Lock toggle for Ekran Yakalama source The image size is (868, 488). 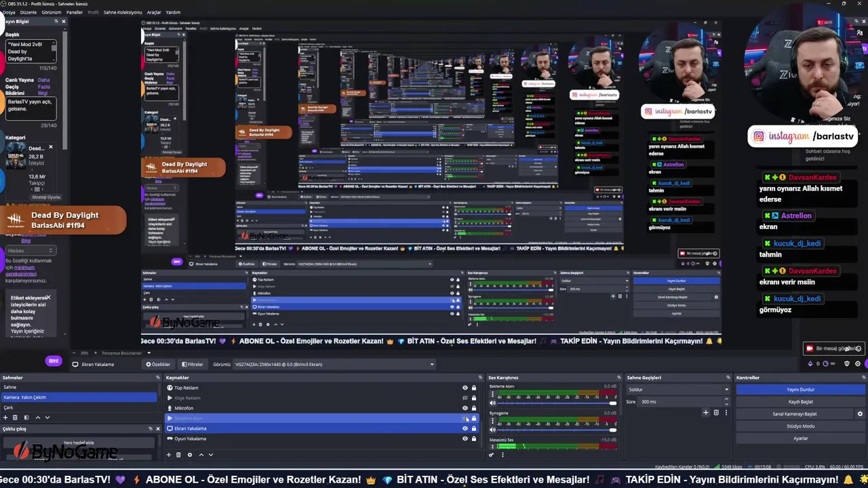tap(474, 428)
